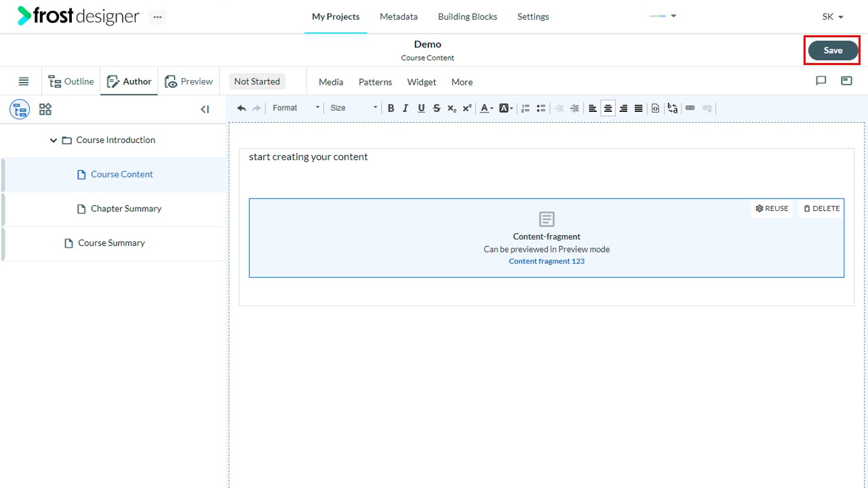Click the Undo arrow in editor toolbar

(241, 108)
